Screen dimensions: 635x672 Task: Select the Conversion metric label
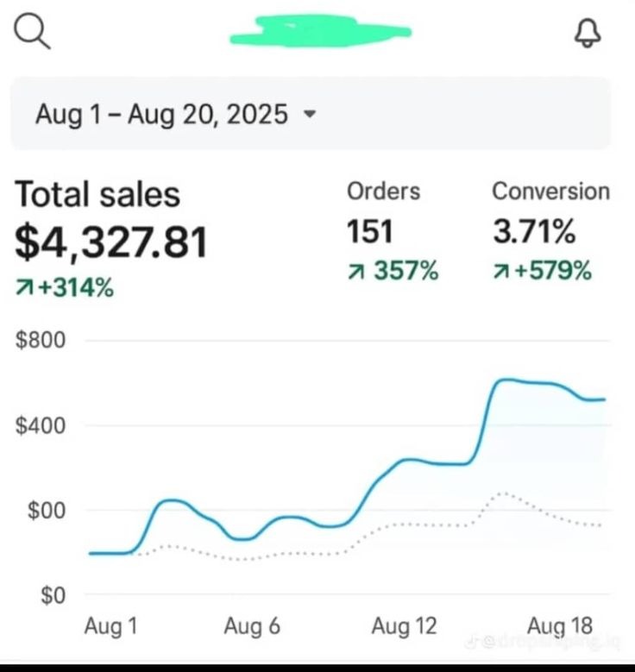click(x=550, y=192)
